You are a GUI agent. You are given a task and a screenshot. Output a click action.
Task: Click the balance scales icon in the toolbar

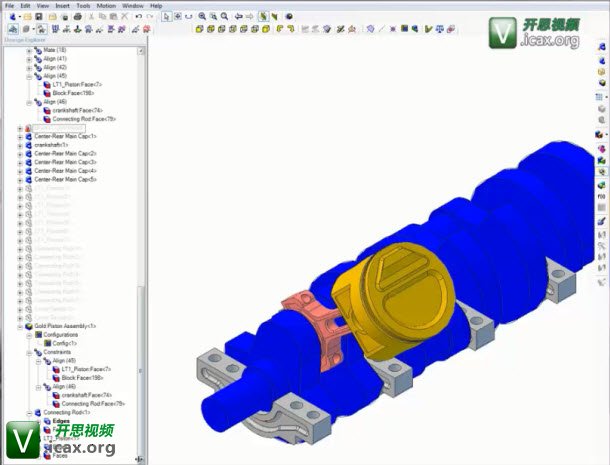440,29
